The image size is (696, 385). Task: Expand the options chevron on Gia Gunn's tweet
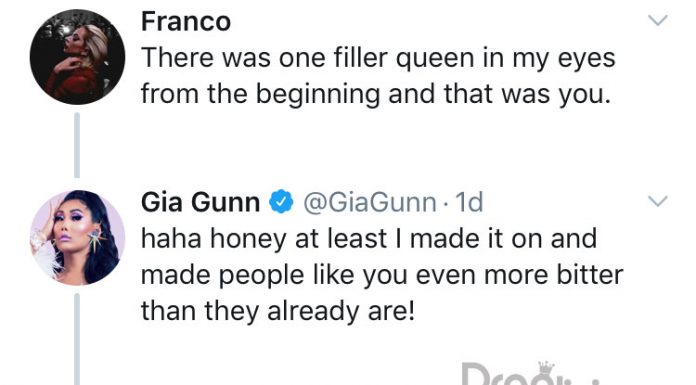point(657,201)
